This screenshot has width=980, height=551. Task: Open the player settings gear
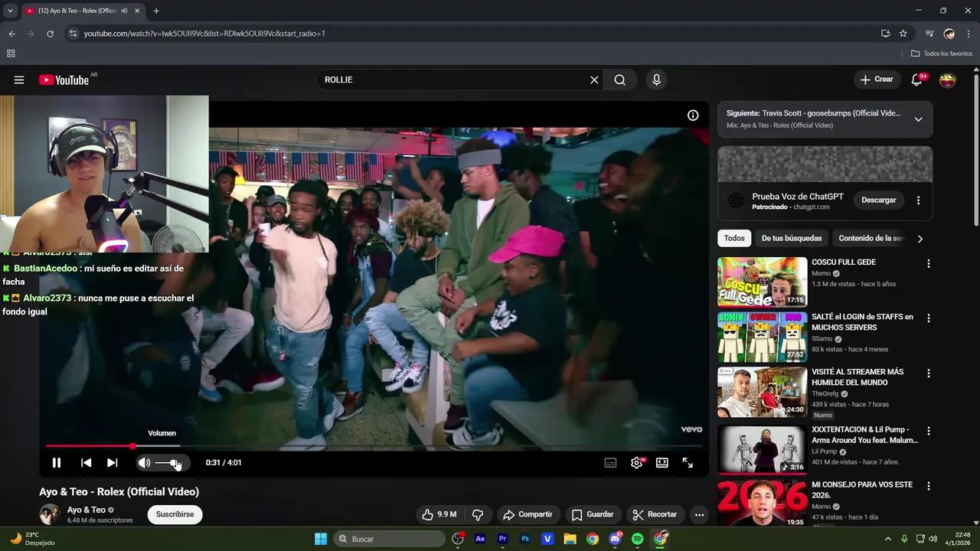click(636, 462)
